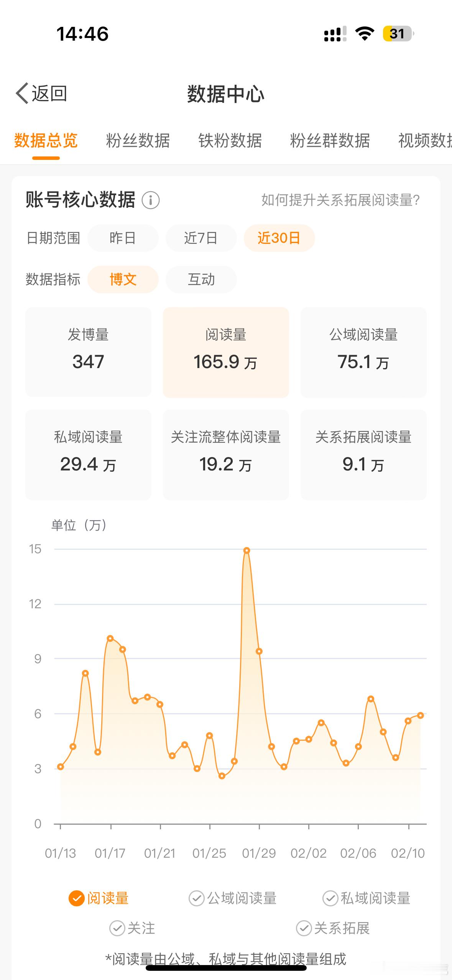452x980 pixels.
Task: Enable the 关系拓展 chart series checkbox
Action: (304, 928)
